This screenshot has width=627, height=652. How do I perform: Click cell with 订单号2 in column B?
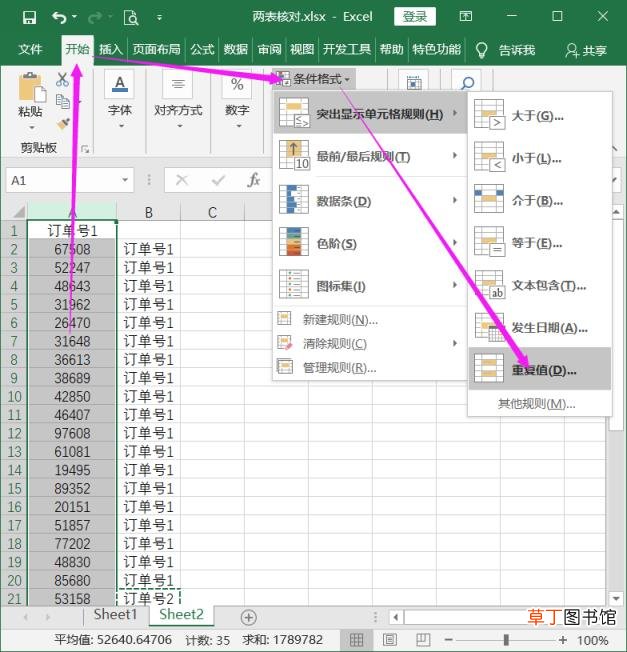click(148, 598)
